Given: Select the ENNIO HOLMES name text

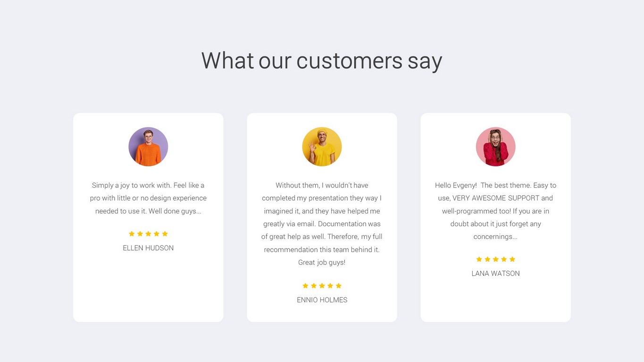Looking at the screenshot, I should (x=322, y=300).
